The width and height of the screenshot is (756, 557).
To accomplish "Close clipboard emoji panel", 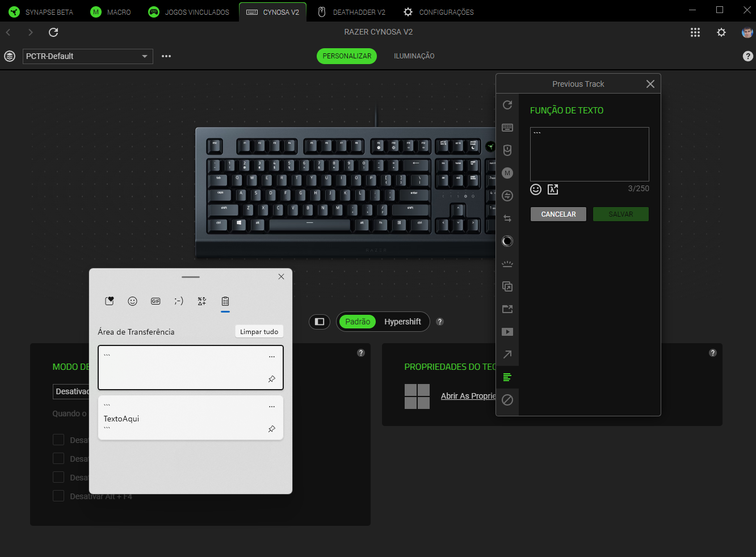I will tap(281, 277).
